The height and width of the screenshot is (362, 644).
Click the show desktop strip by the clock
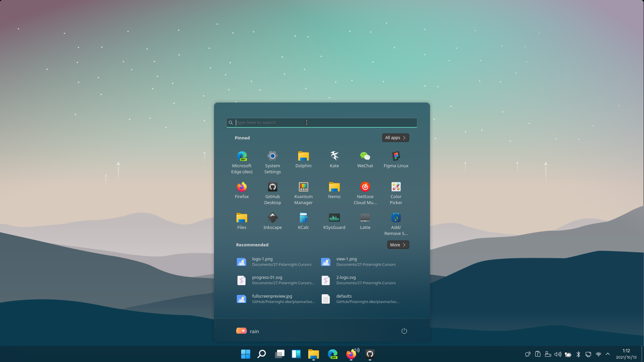642,354
